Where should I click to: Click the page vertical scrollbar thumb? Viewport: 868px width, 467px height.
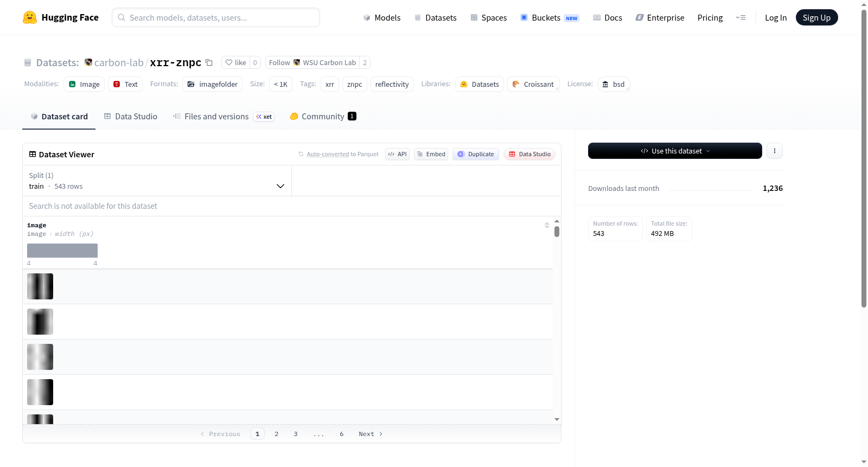click(x=864, y=158)
